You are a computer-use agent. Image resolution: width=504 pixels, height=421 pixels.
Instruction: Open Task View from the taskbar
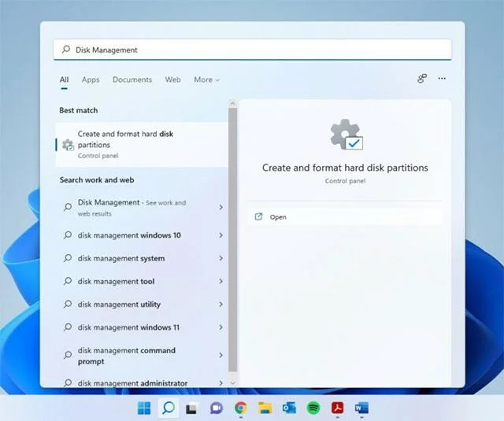(192, 408)
